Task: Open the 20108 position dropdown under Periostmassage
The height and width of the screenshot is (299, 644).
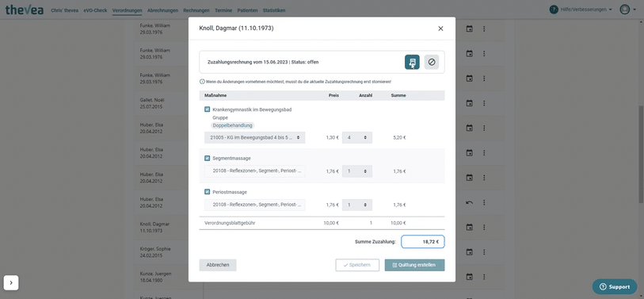Action: pos(254,205)
